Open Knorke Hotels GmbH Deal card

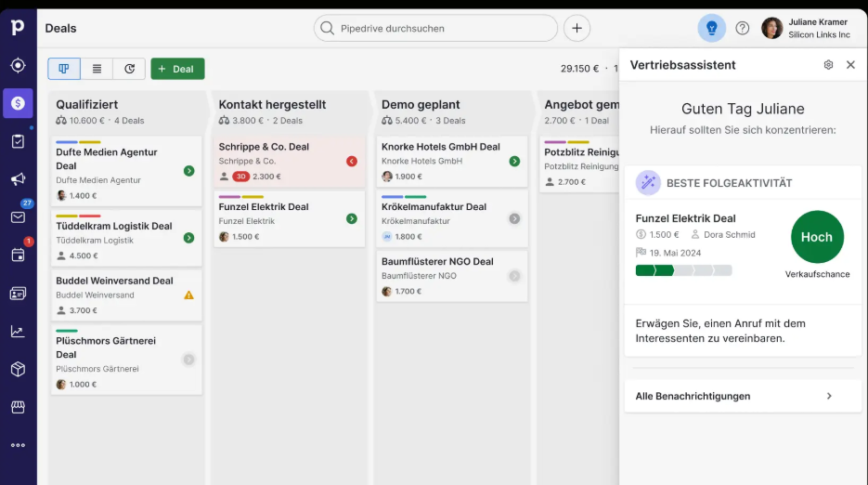452,162
